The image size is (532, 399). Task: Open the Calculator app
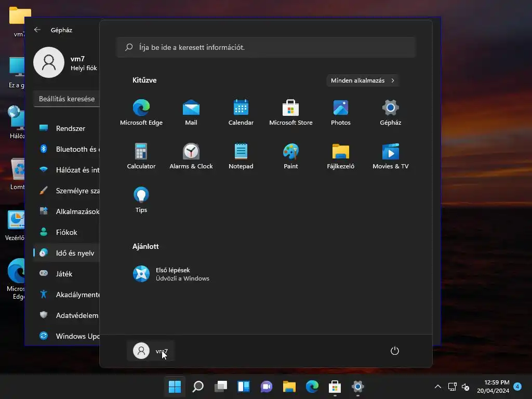(141, 156)
